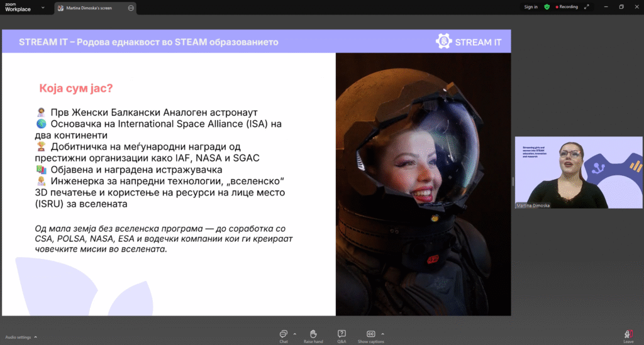The width and height of the screenshot is (644, 345).
Task: Click the slide title "STREAM IT – Родова еднаквост"
Action: coord(148,42)
